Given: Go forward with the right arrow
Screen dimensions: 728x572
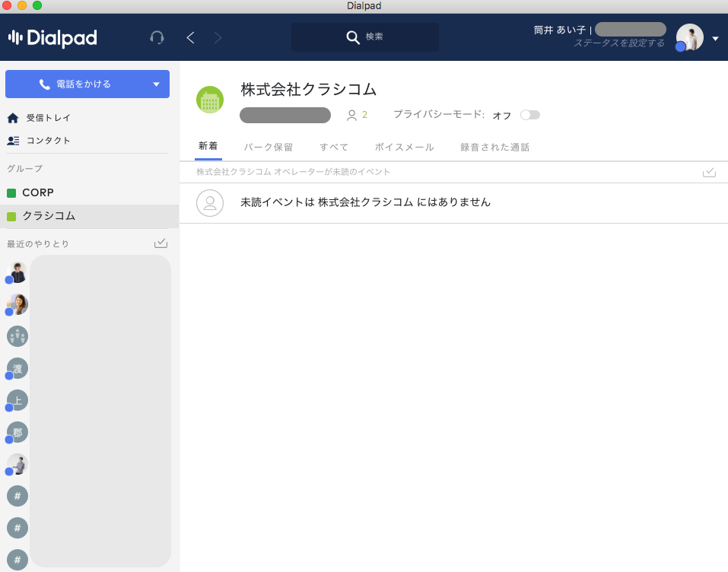Looking at the screenshot, I should 218,37.
